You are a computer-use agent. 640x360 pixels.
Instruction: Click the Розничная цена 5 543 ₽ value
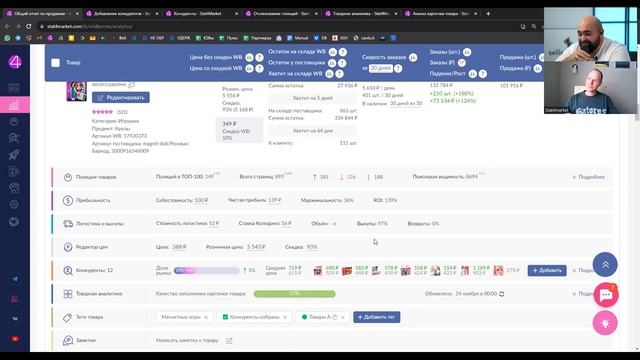[256, 247]
